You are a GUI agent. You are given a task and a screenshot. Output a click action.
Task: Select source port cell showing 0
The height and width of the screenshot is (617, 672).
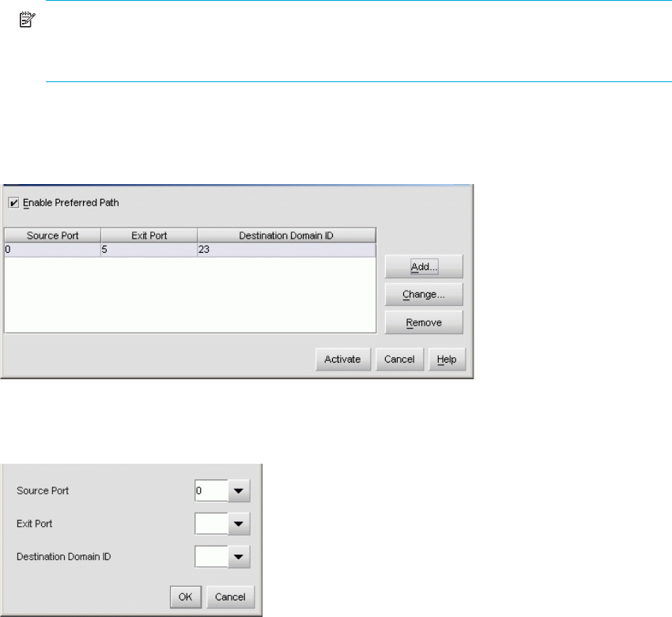[x=53, y=250]
